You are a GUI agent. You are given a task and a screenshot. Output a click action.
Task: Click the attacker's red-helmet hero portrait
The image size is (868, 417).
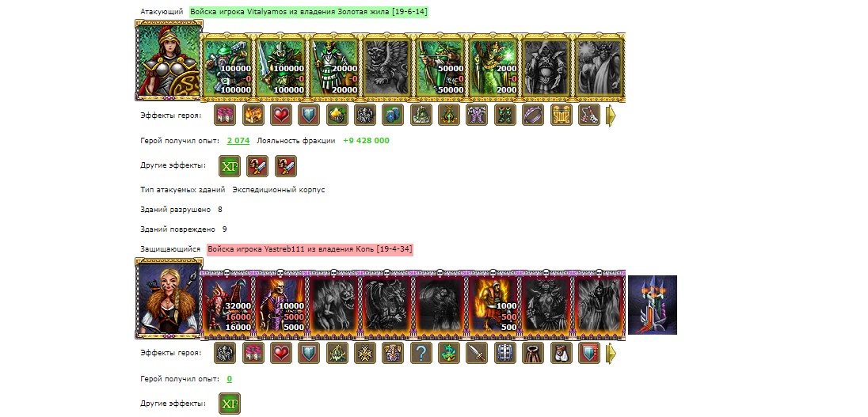pyautogui.click(x=168, y=60)
